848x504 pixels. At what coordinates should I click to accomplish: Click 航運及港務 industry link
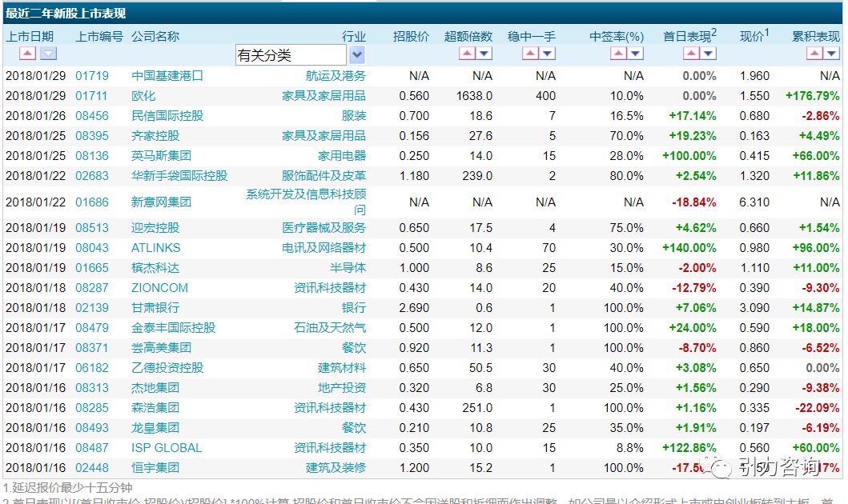tap(336, 76)
